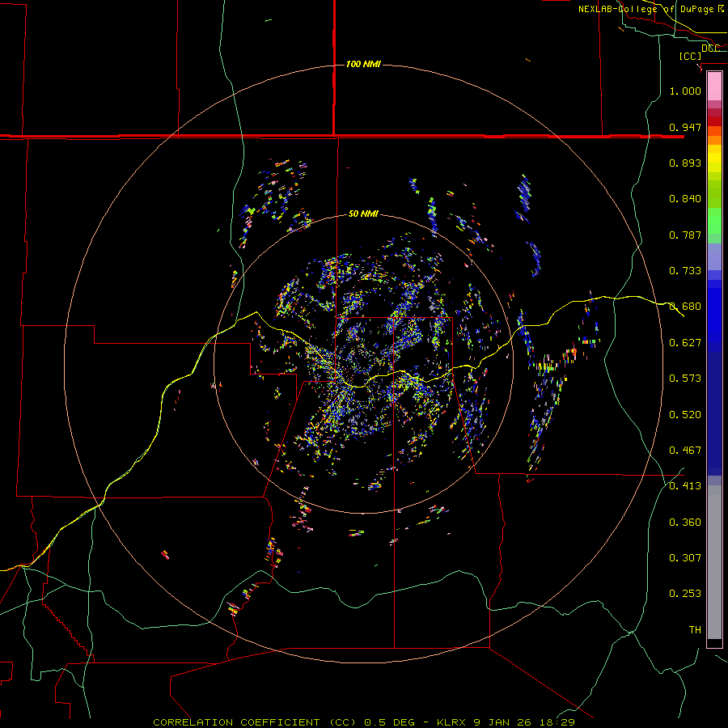The height and width of the screenshot is (728, 728).
Task: Click the gray low-value color bar segment
Action: point(714,562)
